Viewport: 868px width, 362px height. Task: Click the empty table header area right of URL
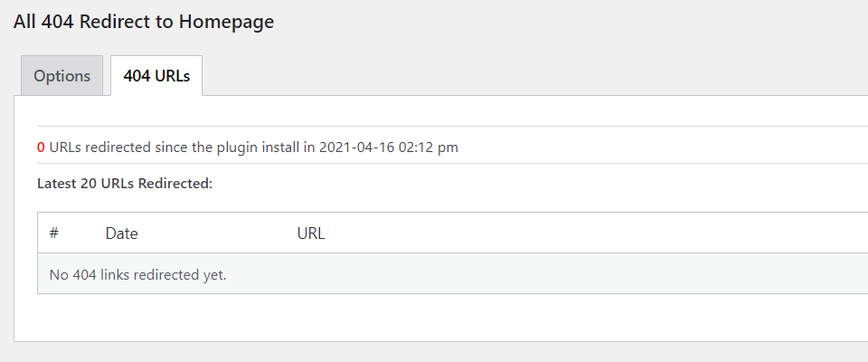pyautogui.click(x=588, y=233)
